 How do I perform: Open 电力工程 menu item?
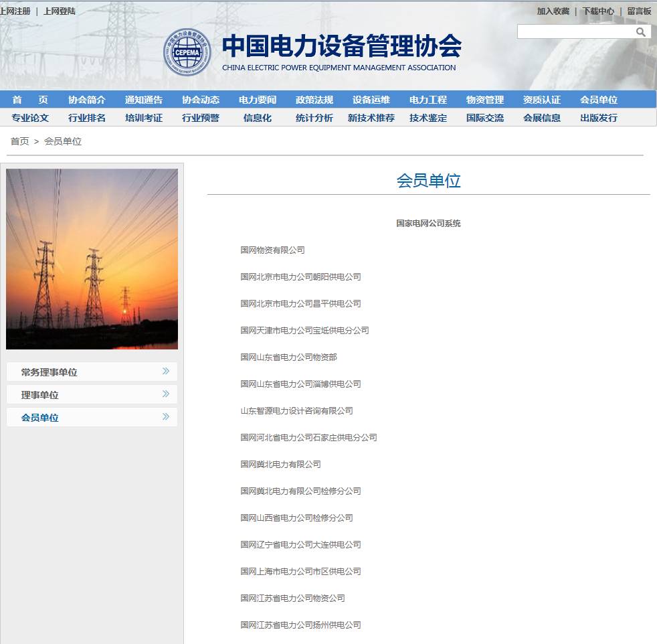[x=428, y=100]
